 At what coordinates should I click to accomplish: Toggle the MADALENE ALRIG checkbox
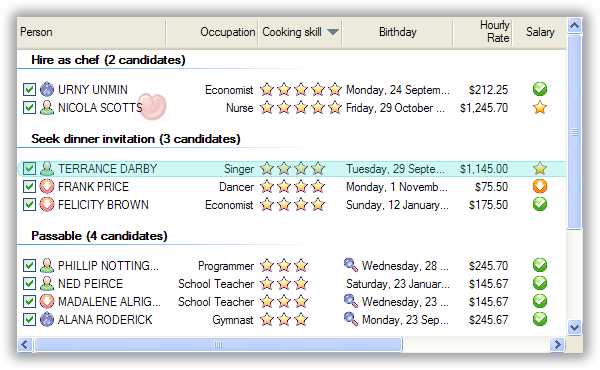29,302
